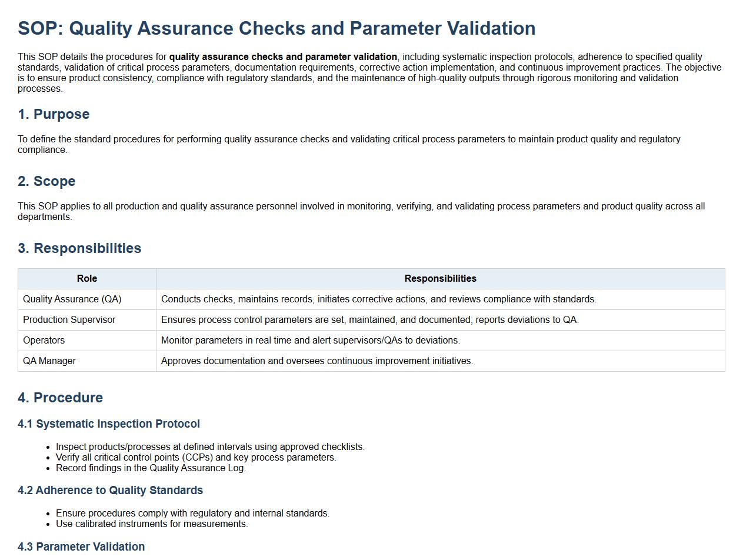Click the QA Manager responsibilities description

point(317,361)
